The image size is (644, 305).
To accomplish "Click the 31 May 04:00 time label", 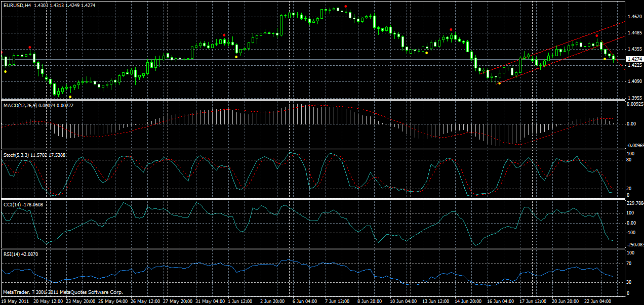I will point(209,301).
